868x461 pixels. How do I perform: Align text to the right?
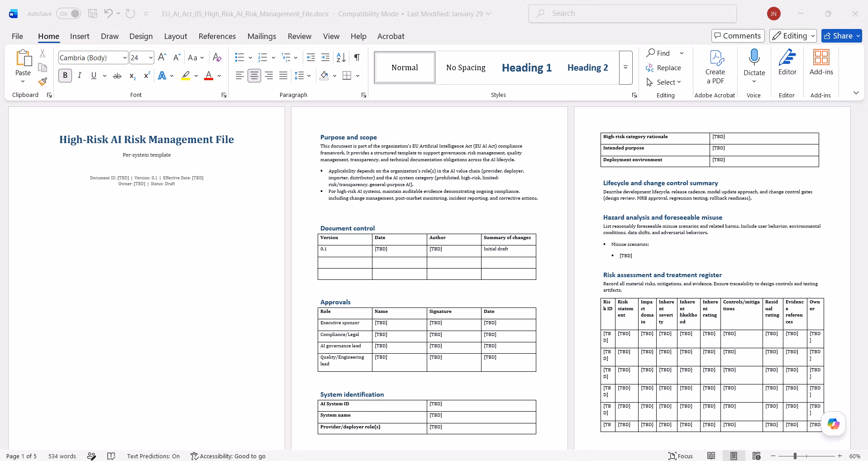tap(269, 76)
